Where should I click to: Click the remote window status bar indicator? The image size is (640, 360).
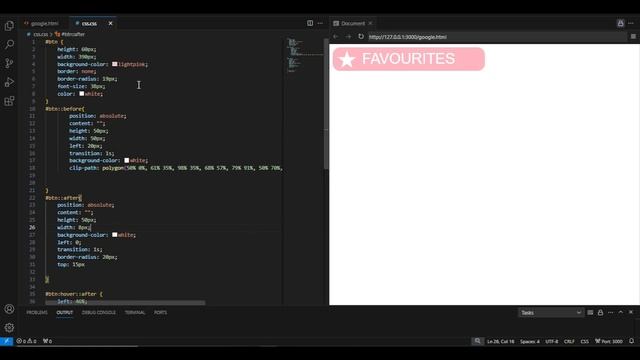[x=7, y=341]
